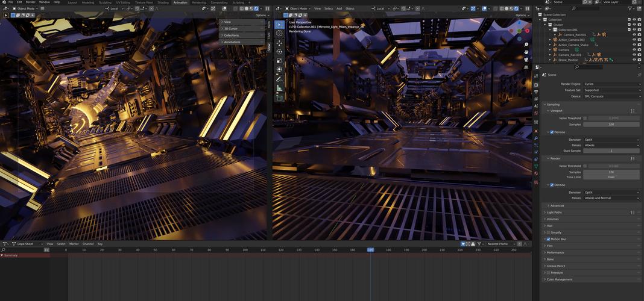The width and height of the screenshot is (644, 301).
Task: Open Render Passes Albedo and Normal dropdown
Action: click(x=611, y=198)
